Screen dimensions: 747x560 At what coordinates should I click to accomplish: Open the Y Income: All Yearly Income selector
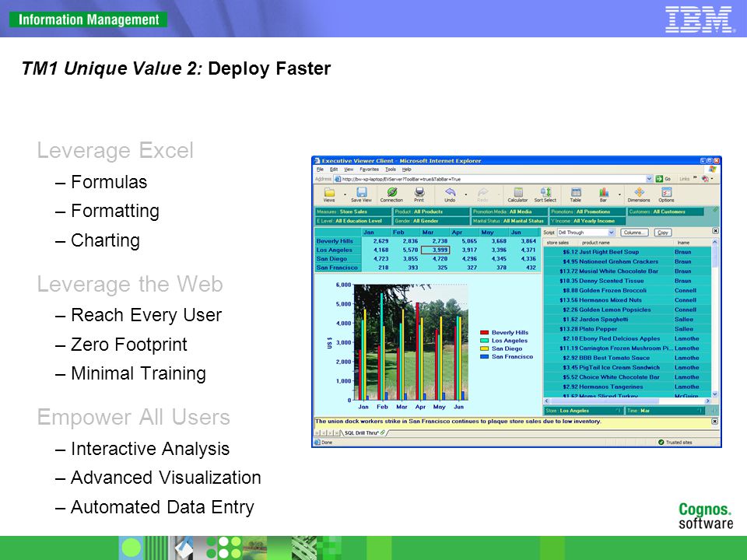(x=587, y=221)
